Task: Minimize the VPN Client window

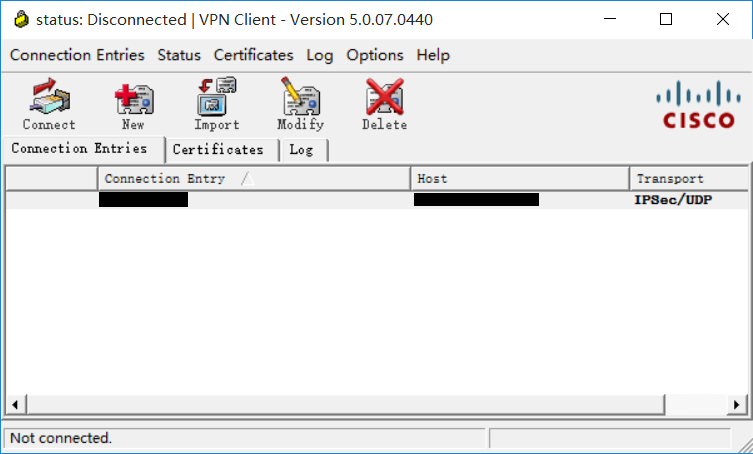Action: (x=610, y=19)
